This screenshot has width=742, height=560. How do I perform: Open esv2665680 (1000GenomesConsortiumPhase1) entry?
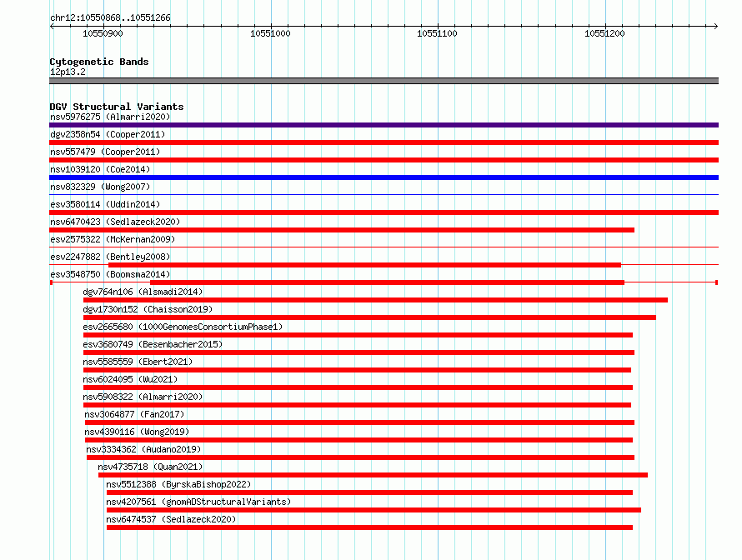[183, 327]
